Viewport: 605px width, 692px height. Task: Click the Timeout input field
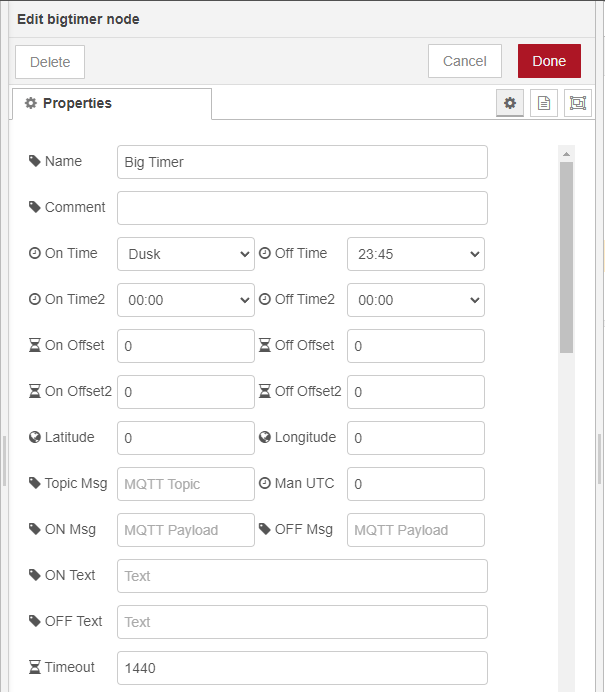pyautogui.click(x=302, y=668)
